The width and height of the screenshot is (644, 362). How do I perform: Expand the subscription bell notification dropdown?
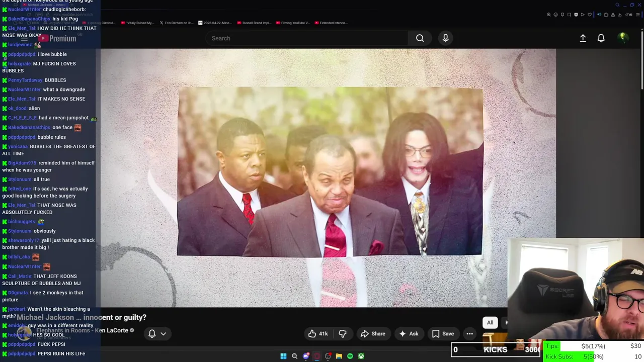pyautogui.click(x=157, y=334)
